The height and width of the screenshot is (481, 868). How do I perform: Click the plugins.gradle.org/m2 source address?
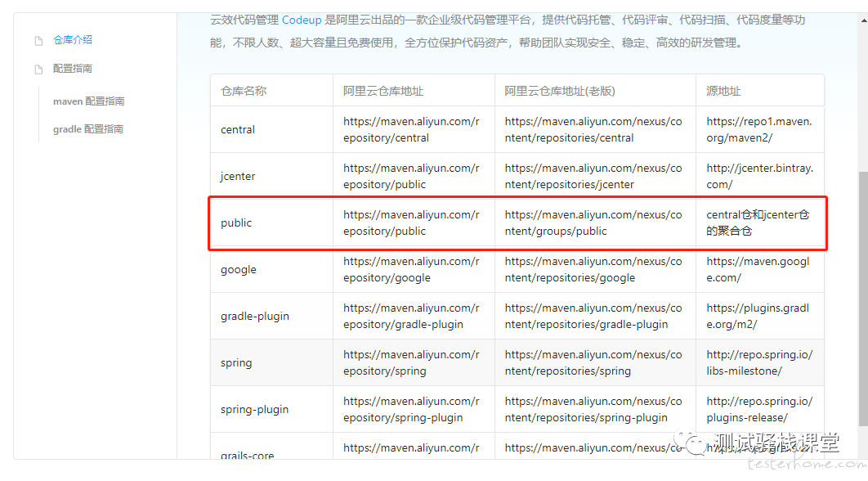(x=758, y=316)
